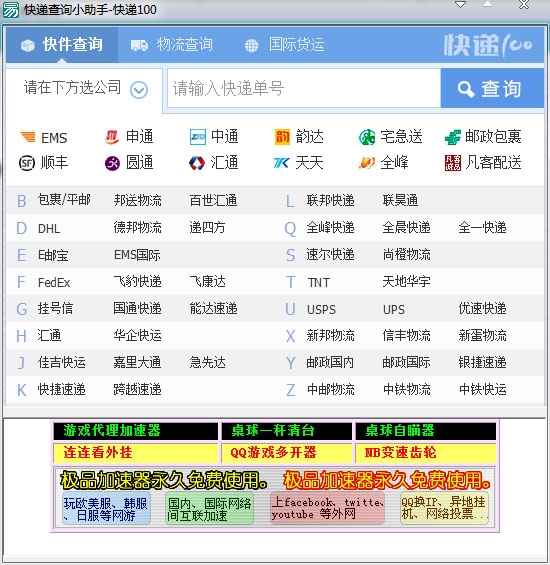
Task: Select DHL in the D row
Action: (49, 228)
